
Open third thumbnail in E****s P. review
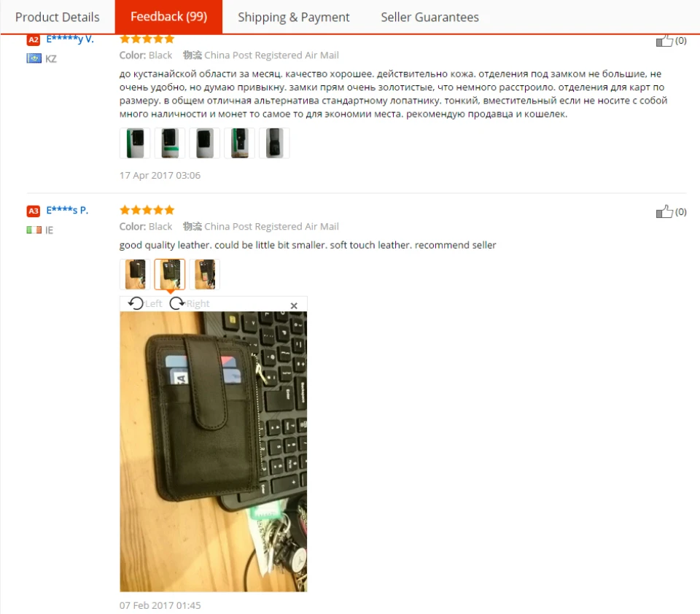coord(204,274)
